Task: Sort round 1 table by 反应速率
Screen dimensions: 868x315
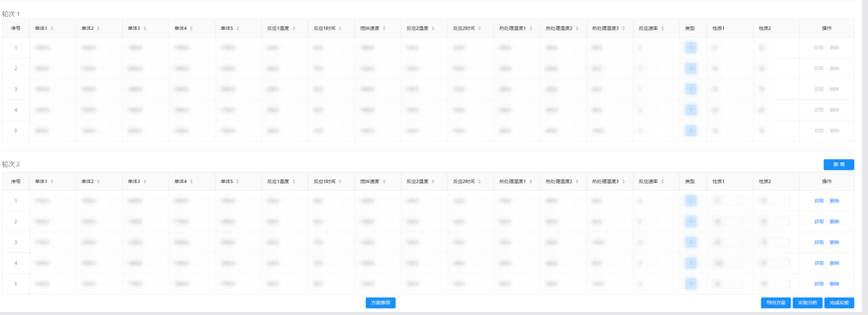Action: [663, 28]
